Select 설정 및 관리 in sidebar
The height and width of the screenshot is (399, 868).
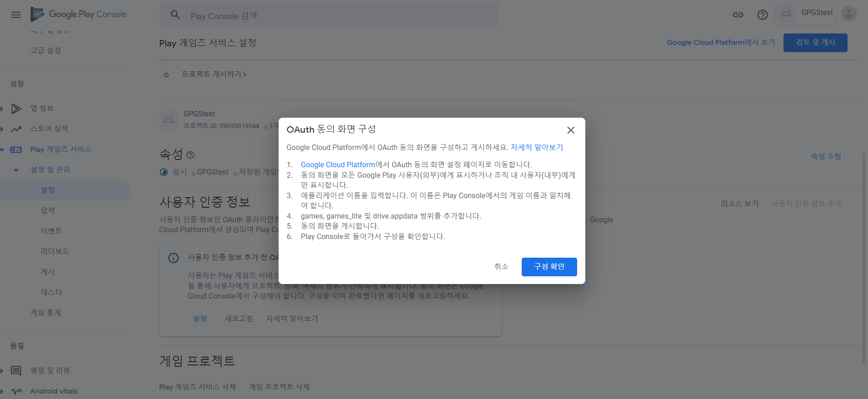click(50, 170)
